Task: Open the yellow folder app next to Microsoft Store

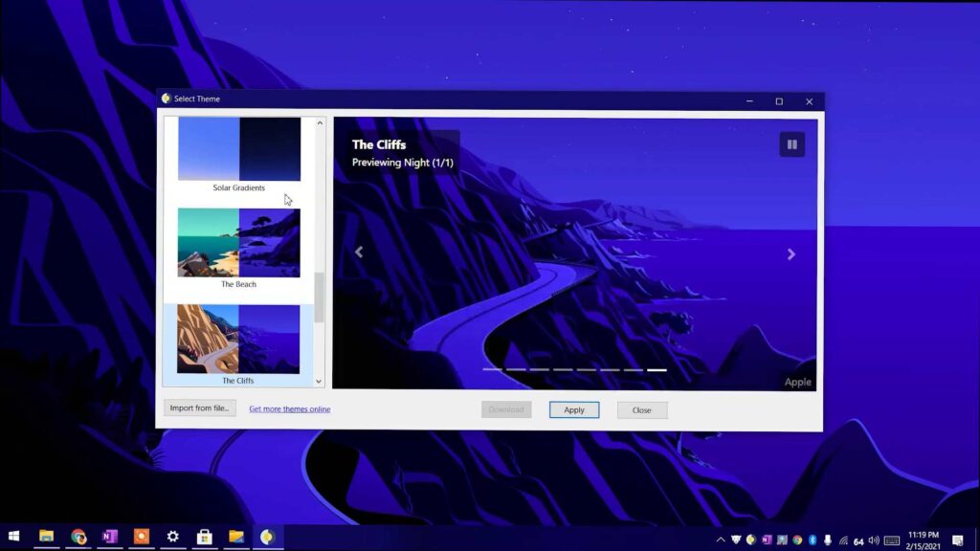Action: point(236,537)
